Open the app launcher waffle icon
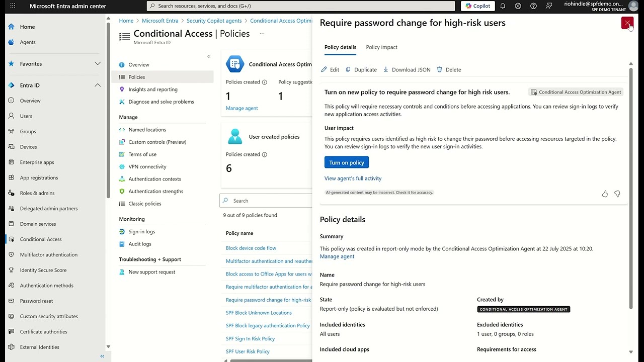644x362 pixels. pos(13,6)
